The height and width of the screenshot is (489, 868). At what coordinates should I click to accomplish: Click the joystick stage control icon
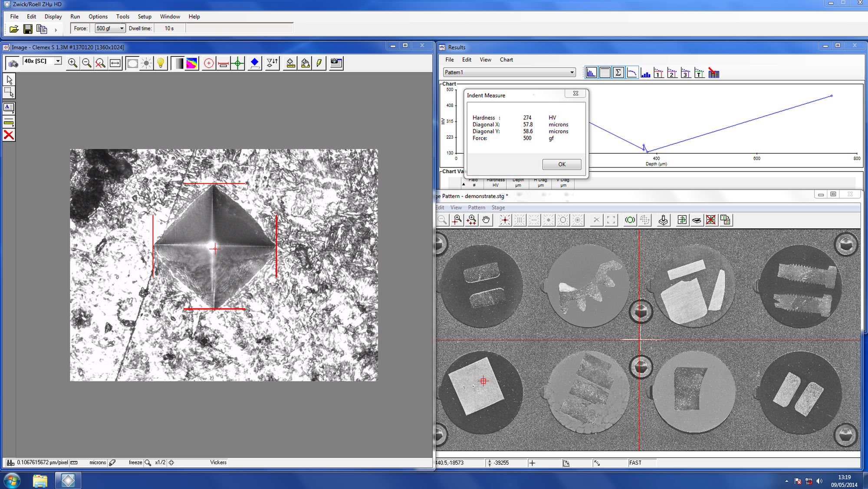663,220
